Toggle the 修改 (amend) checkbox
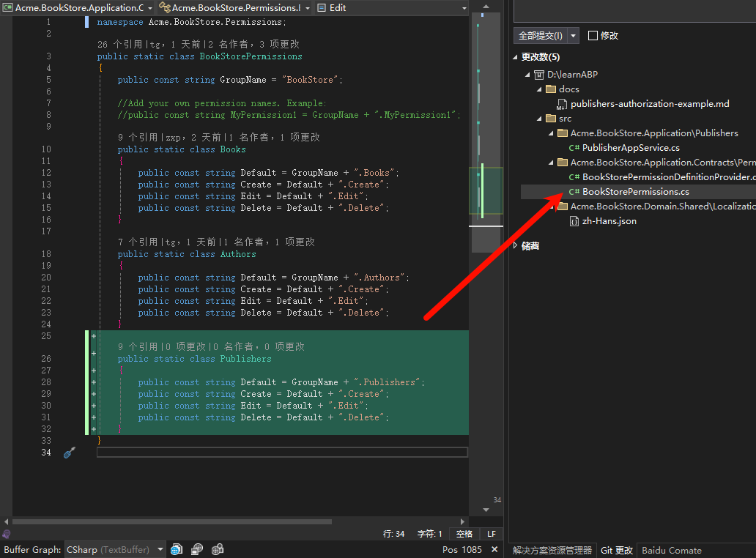Screen dimensions: 756x558 tap(593, 36)
